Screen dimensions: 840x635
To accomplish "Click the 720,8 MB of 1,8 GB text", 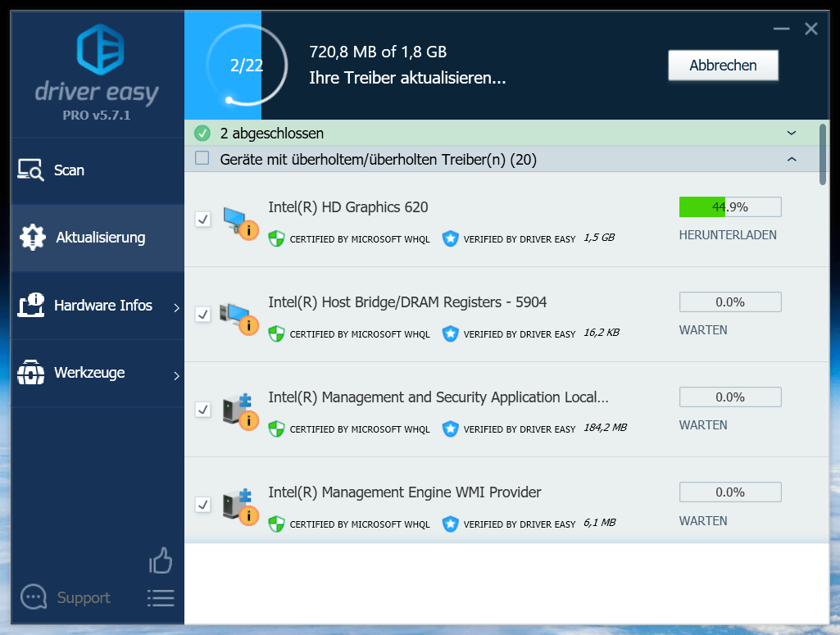I will 378,52.
